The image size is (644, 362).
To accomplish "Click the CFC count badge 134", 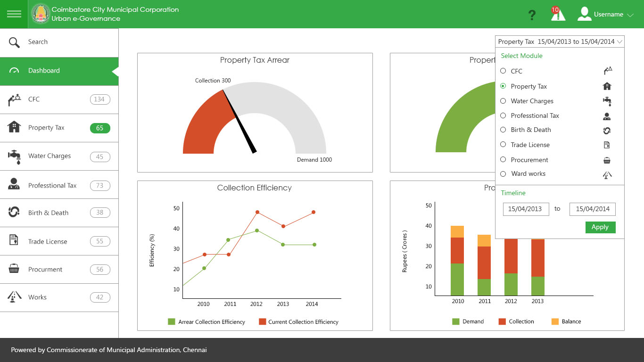I will (100, 99).
